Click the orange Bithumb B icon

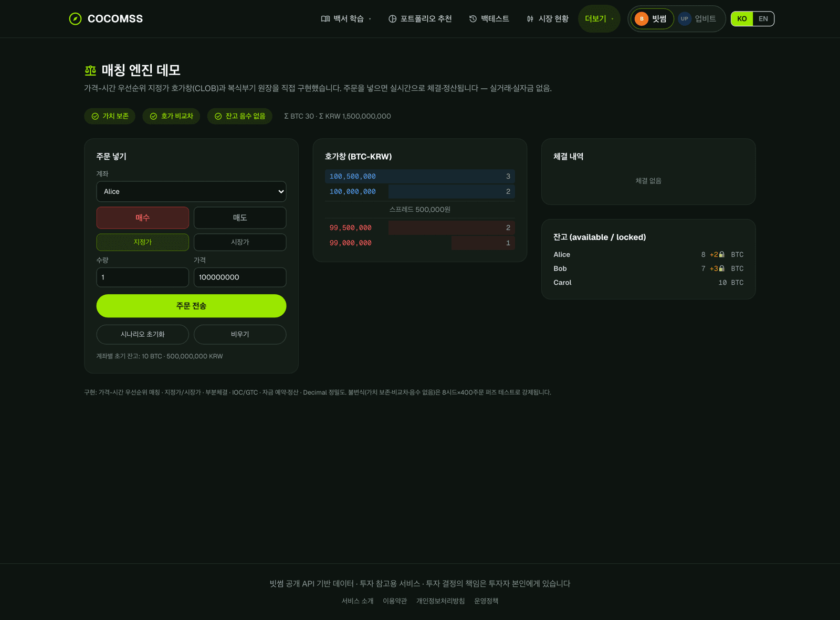[642, 19]
